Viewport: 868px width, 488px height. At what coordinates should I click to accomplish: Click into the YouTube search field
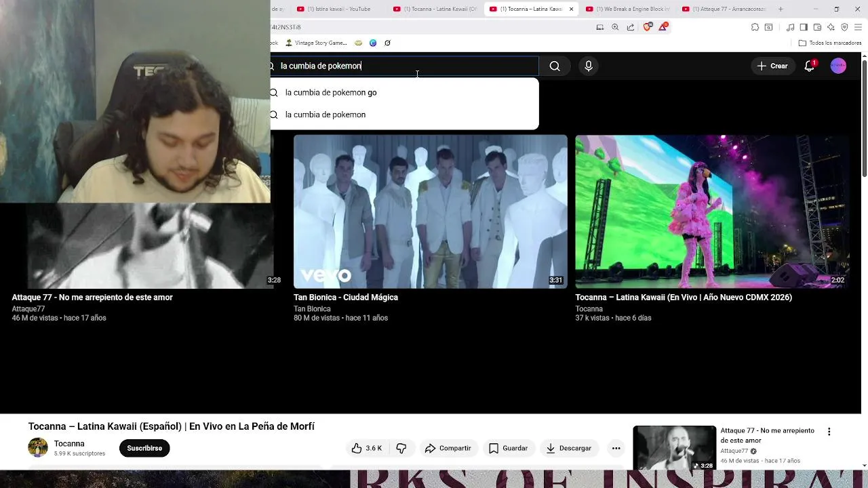click(404, 66)
